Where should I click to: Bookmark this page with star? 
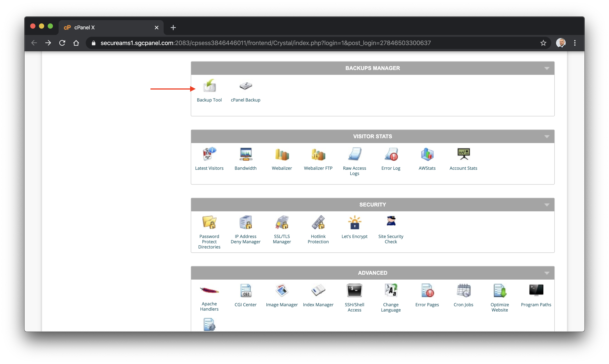pos(543,43)
